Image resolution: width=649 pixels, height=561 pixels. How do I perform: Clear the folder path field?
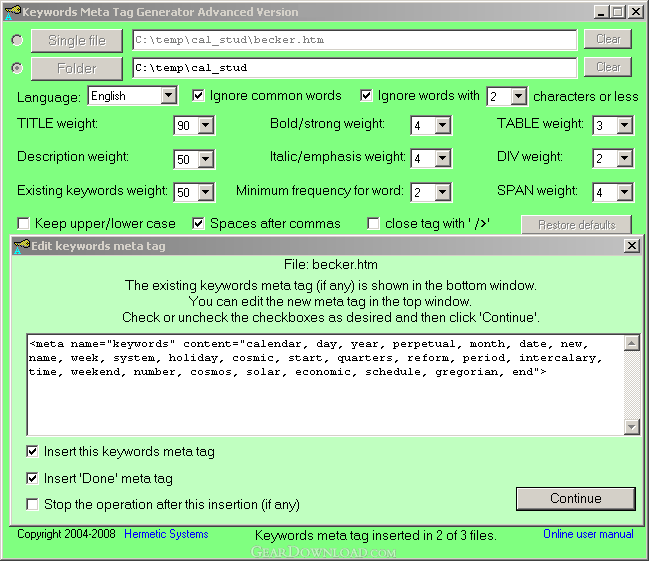click(x=608, y=67)
